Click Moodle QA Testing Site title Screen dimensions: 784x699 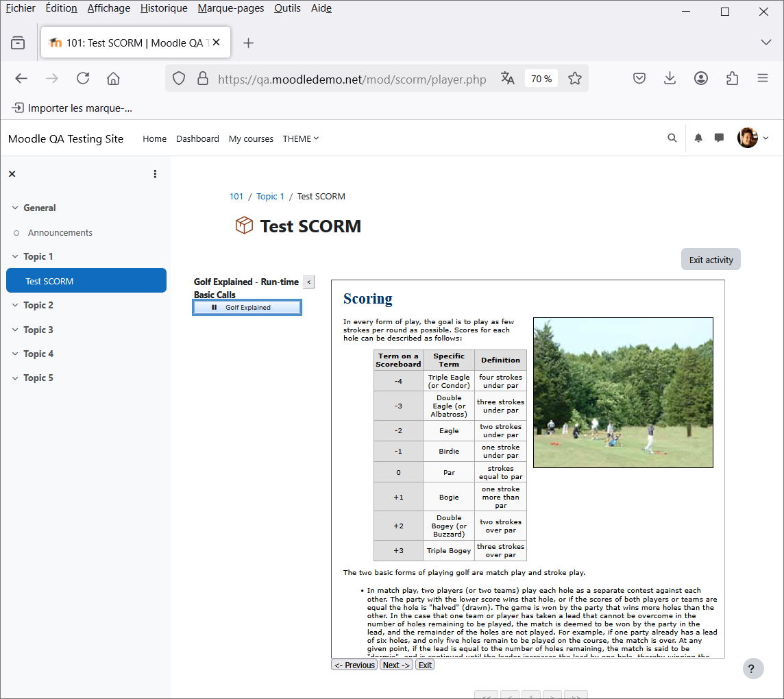(x=66, y=138)
